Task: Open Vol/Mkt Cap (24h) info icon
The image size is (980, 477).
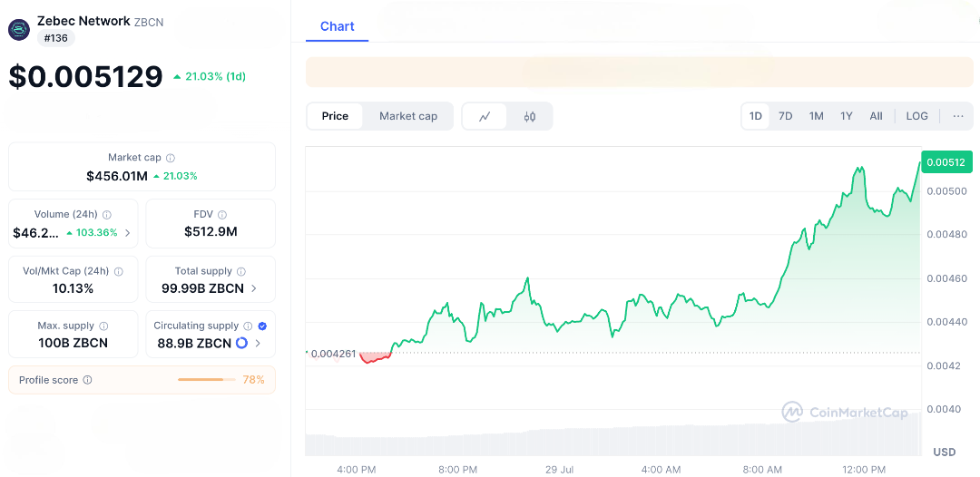Action: click(119, 271)
